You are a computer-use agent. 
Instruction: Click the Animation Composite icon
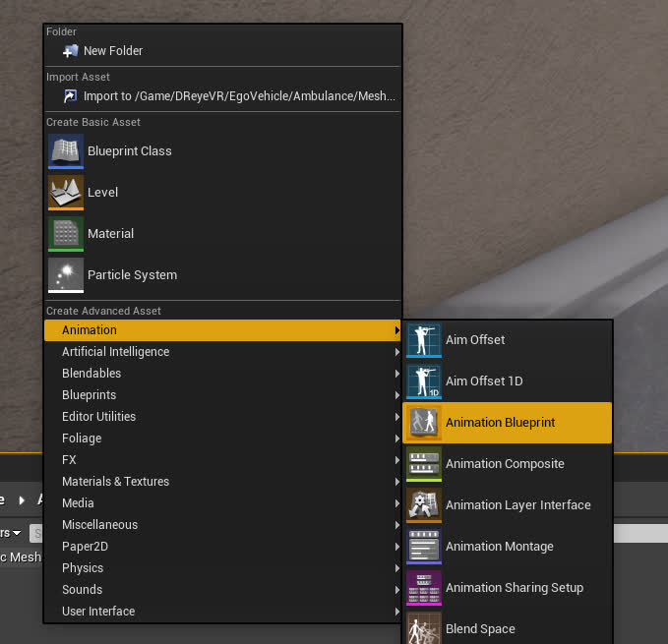click(x=425, y=464)
